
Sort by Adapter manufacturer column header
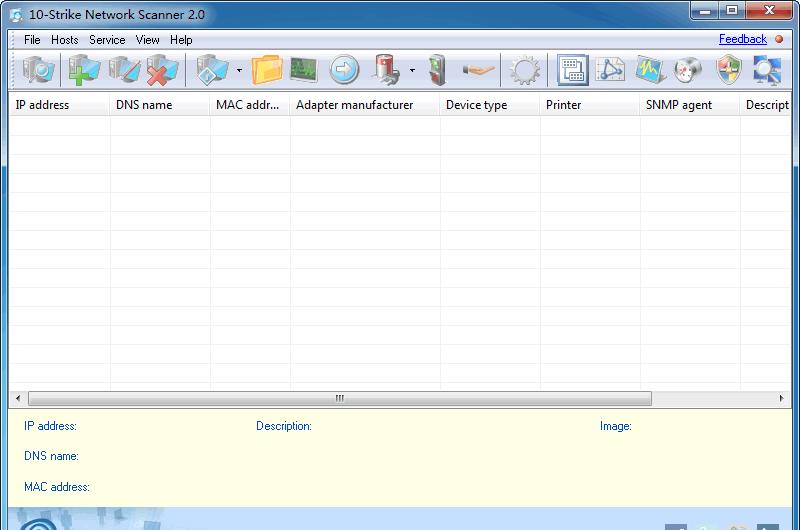coord(365,105)
